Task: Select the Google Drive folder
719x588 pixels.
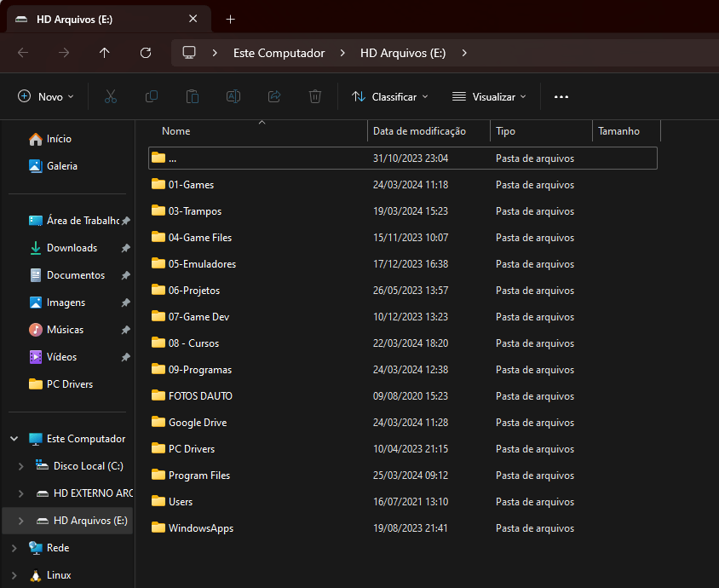Action: (x=403, y=423)
